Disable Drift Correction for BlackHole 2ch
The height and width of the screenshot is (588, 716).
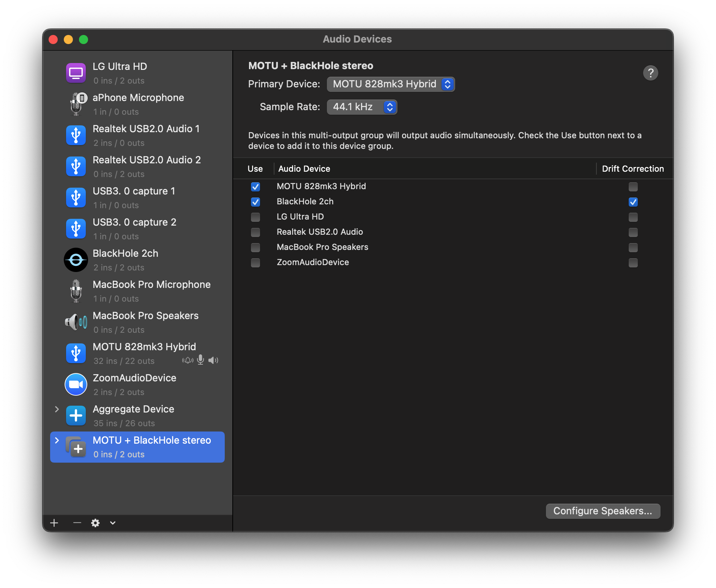[633, 202]
